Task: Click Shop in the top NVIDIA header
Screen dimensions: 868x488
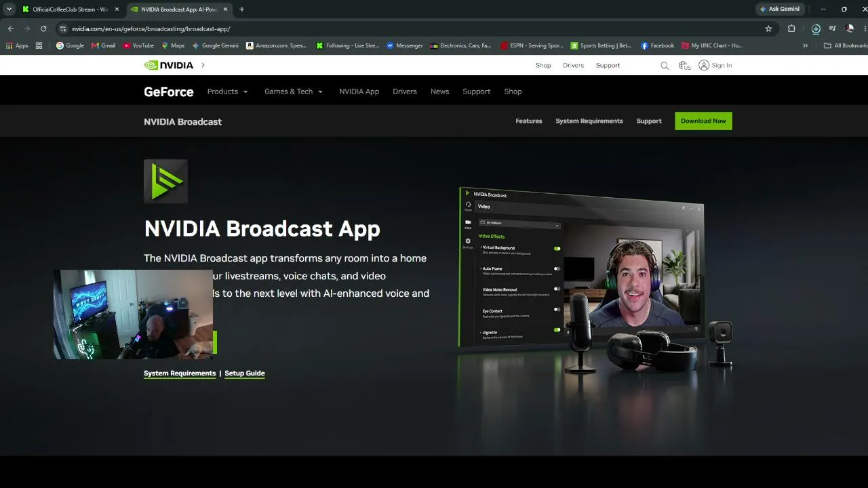Action: tap(543, 66)
